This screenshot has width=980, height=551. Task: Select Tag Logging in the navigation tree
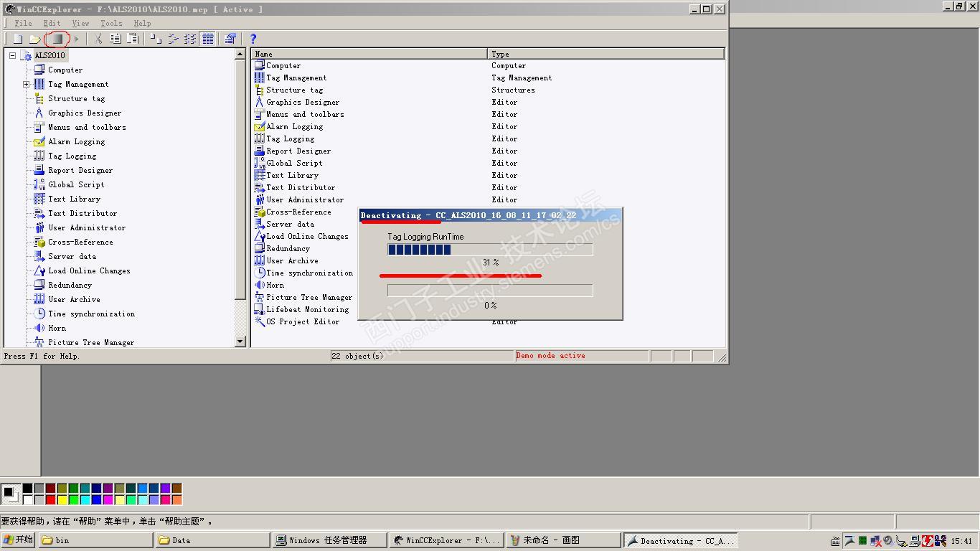click(x=72, y=156)
